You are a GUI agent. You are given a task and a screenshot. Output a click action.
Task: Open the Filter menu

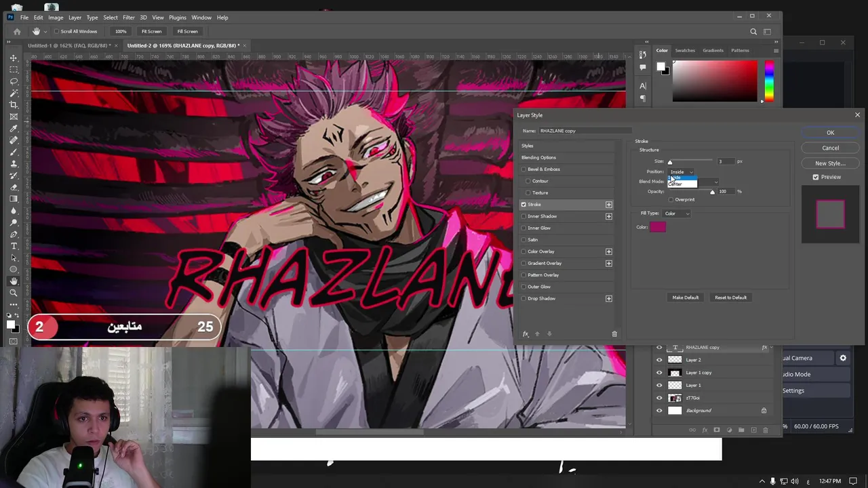coord(129,18)
